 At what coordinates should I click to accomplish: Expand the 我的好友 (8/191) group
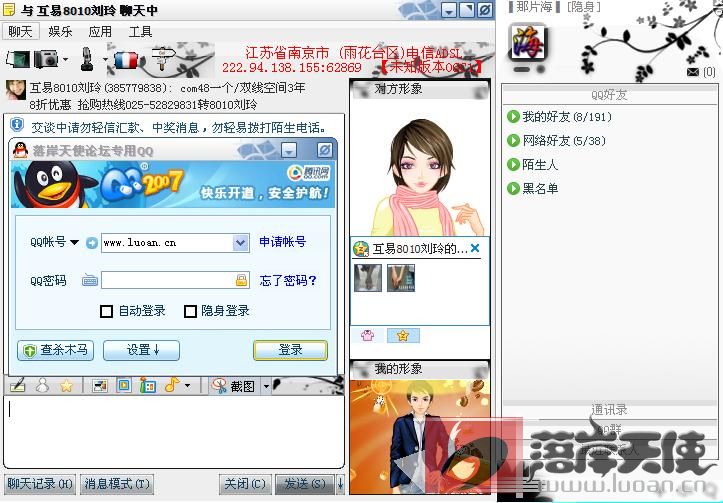pos(559,117)
